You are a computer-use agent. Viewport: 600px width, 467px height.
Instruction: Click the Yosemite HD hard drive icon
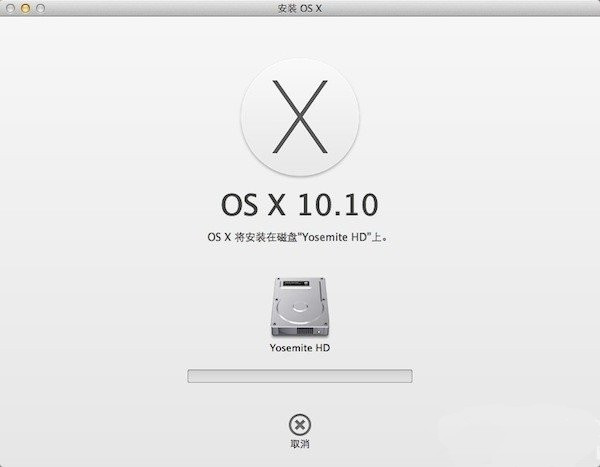(300, 307)
